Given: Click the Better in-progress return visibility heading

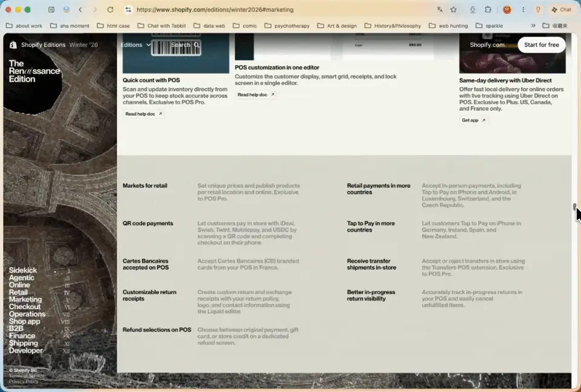Looking at the screenshot, I should pos(371,295).
